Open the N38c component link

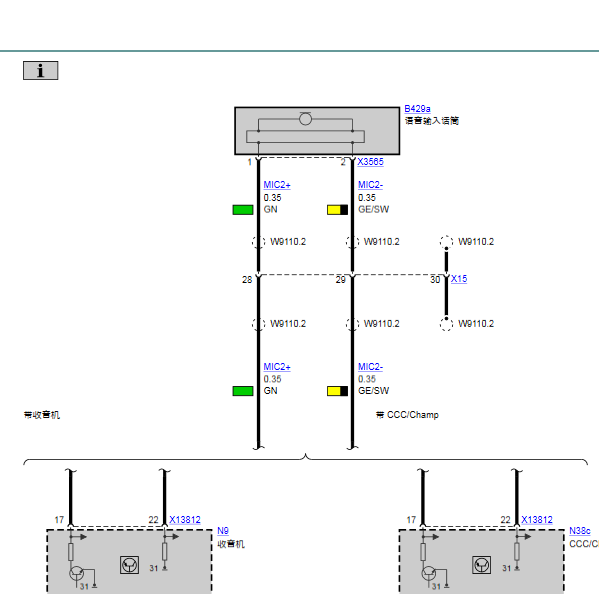tap(580, 531)
